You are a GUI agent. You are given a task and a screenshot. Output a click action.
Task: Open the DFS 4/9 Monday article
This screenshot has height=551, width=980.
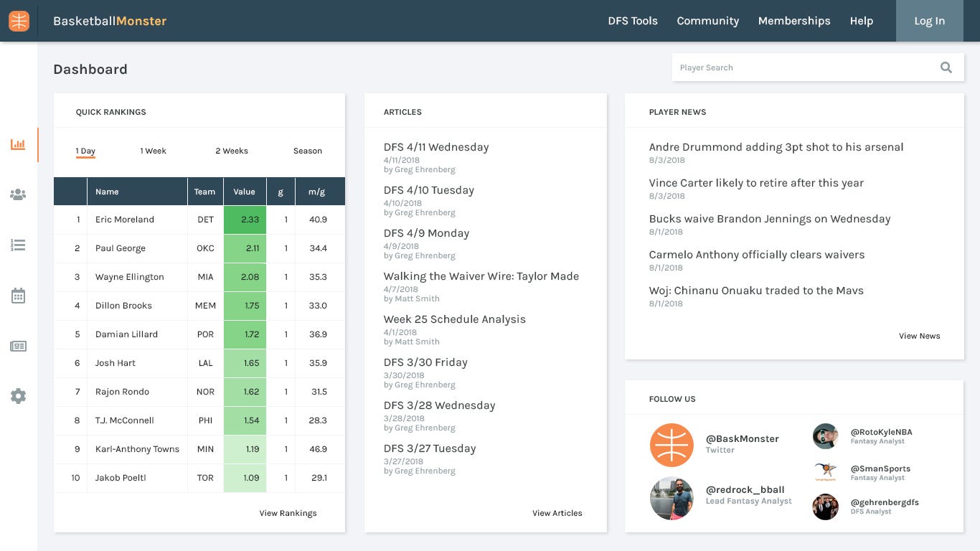(426, 233)
